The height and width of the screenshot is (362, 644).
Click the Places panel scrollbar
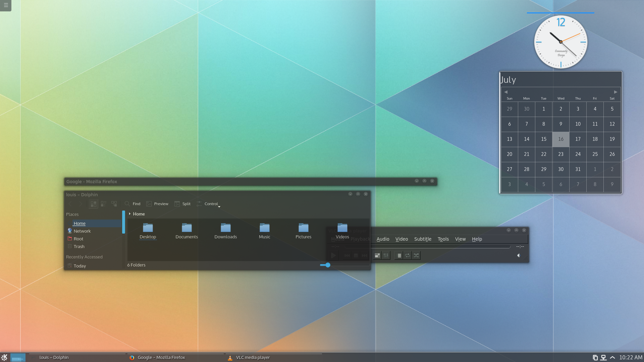pyautogui.click(x=123, y=222)
